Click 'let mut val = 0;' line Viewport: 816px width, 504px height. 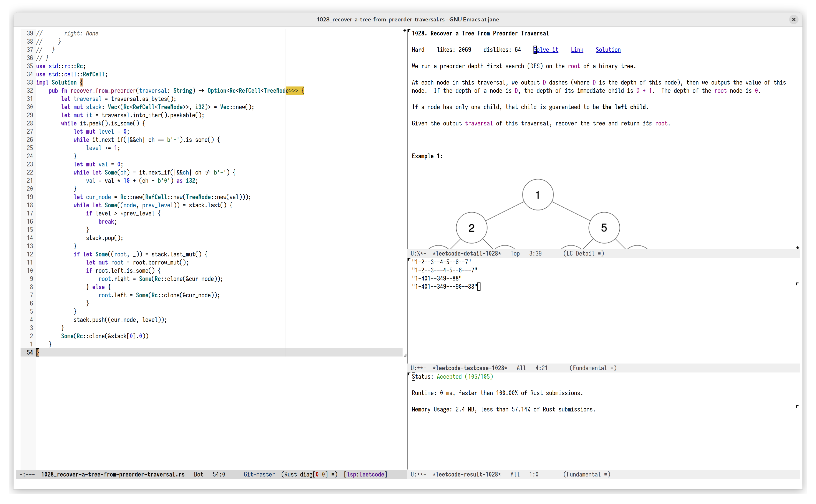98,164
